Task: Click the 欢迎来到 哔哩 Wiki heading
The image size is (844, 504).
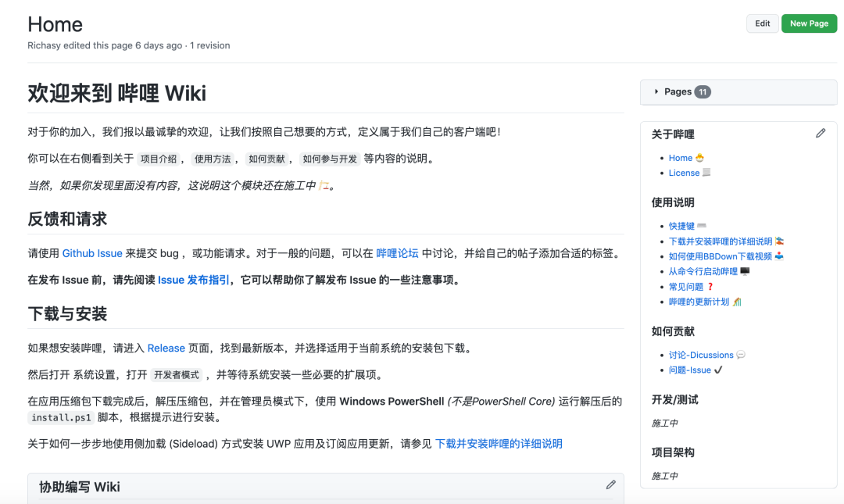Action: coord(116,93)
